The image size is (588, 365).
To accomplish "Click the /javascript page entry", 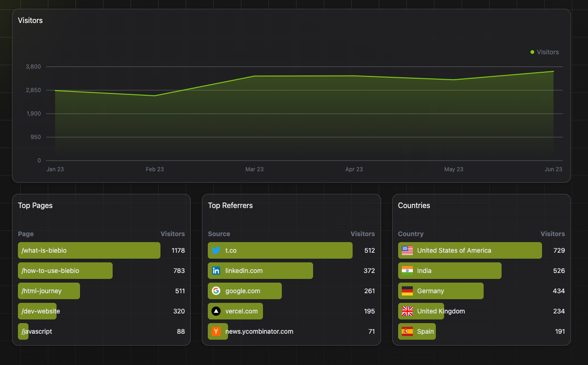I will [x=37, y=331].
